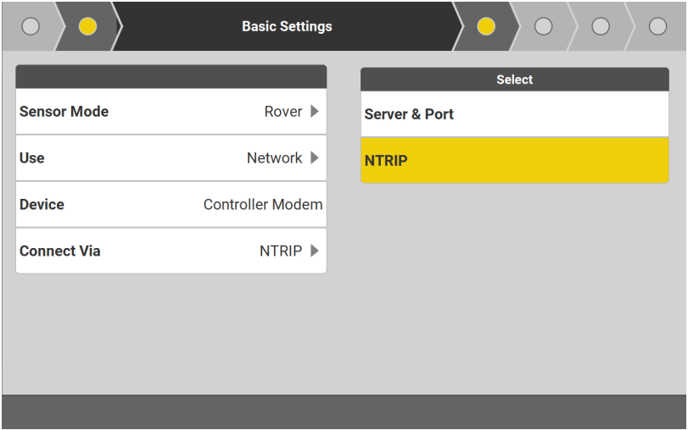Viewport: 688px width, 430px height.
Task: Open the final wizard step circle at far right
Action: [x=657, y=27]
